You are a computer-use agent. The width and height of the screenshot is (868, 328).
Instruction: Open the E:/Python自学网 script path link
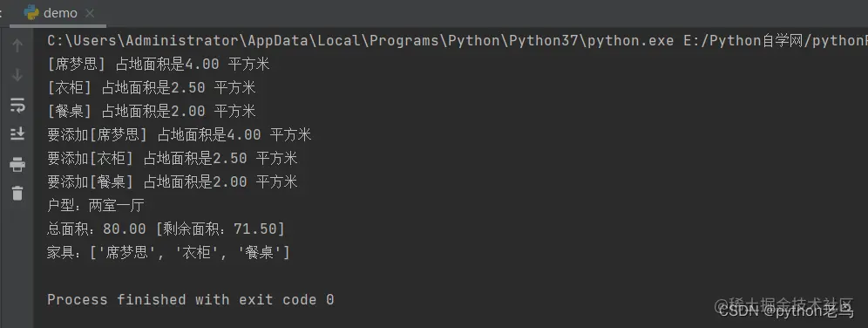pyautogui.click(x=776, y=40)
